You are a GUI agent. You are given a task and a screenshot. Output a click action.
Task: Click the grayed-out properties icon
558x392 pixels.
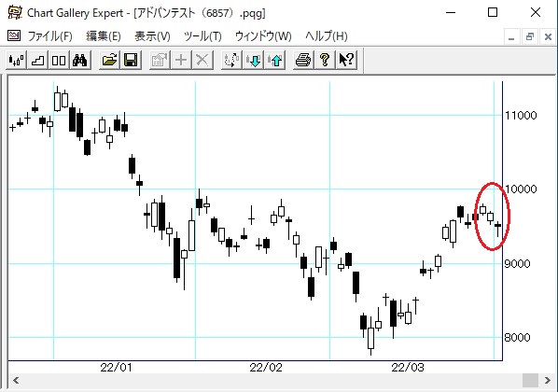tap(160, 60)
